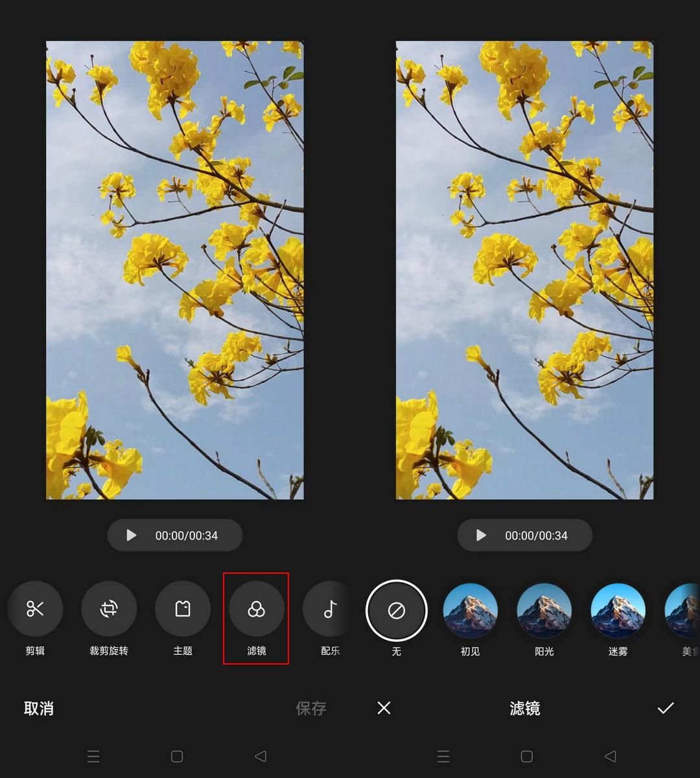The width and height of the screenshot is (700, 778).
Task: Apply the 美食 filter
Action: 682,610
